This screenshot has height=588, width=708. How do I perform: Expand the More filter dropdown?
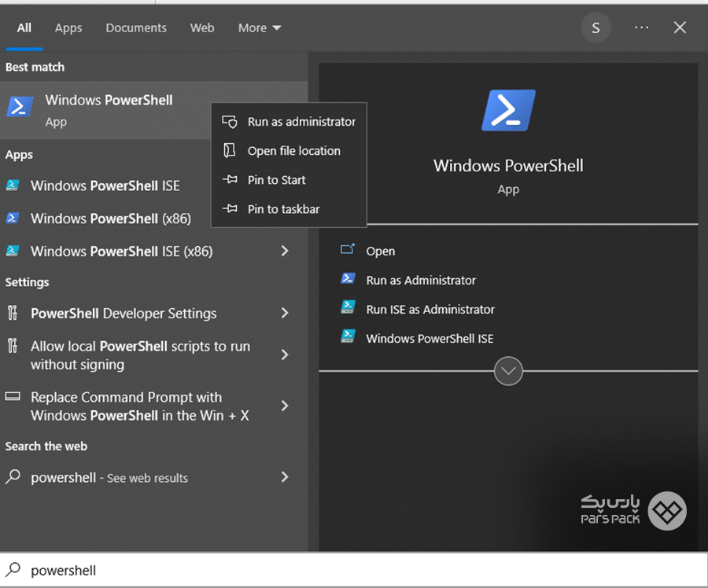(x=260, y=28)
